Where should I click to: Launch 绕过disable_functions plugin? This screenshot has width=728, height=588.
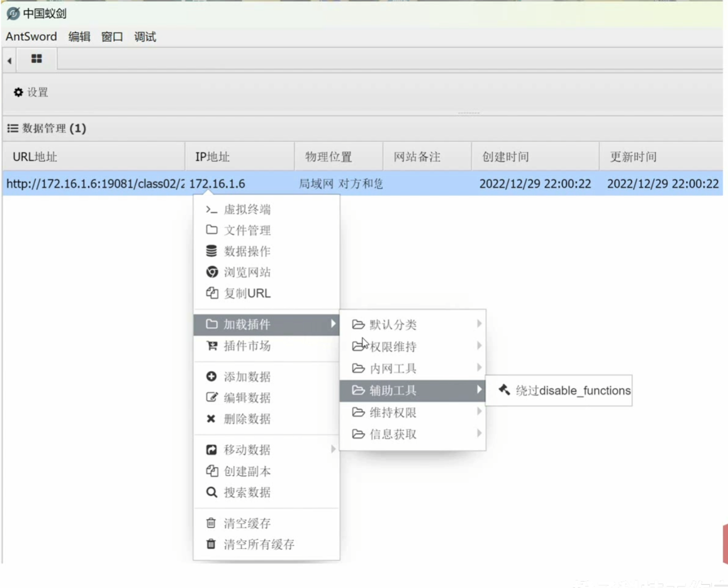coord(565,391)
